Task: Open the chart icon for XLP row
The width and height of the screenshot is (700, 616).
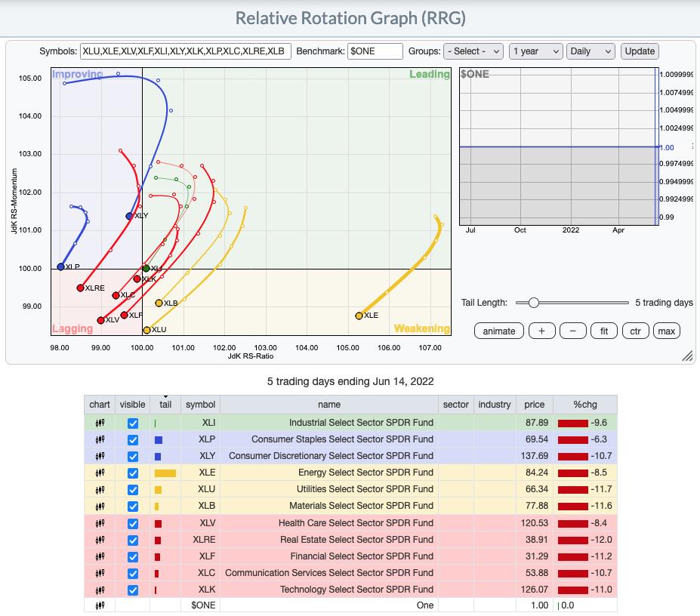Action: [x=100, y=439]
